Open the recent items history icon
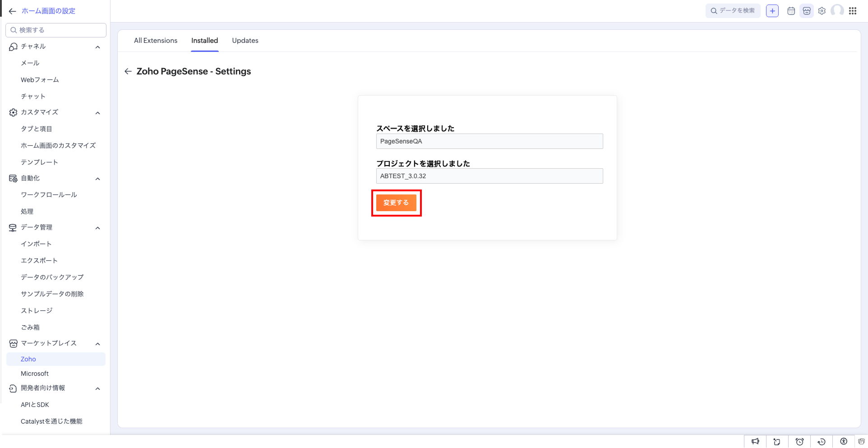The width and height of the screenshot is (868, 448). (822, 441)
